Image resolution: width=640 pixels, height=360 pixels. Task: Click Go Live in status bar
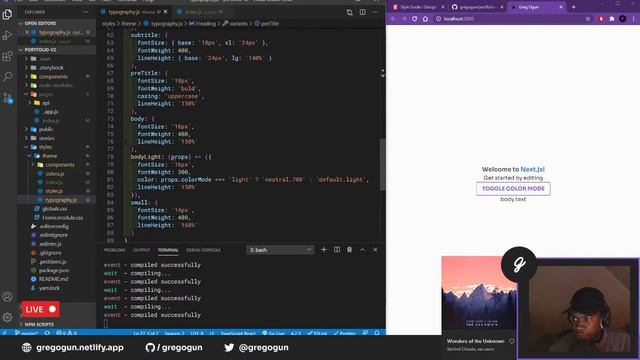(x=273, y=333)
